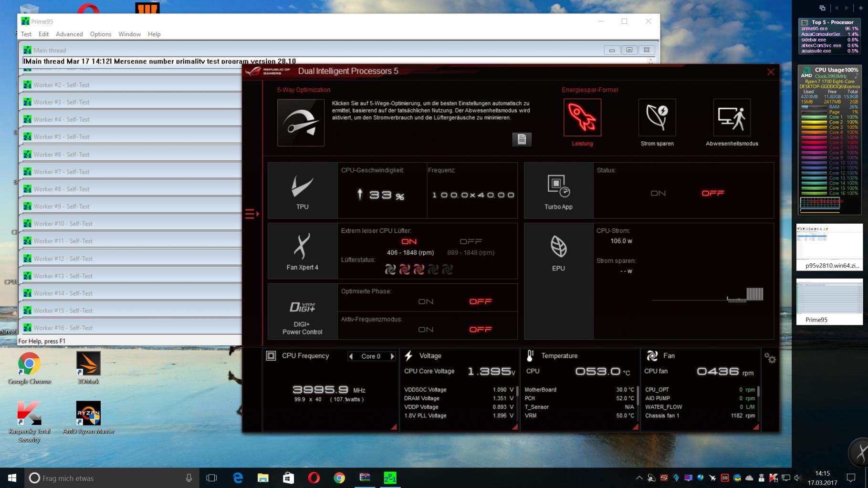Minimize the Main thread child window
Screen dimensions: 868x488
(612, 50)
